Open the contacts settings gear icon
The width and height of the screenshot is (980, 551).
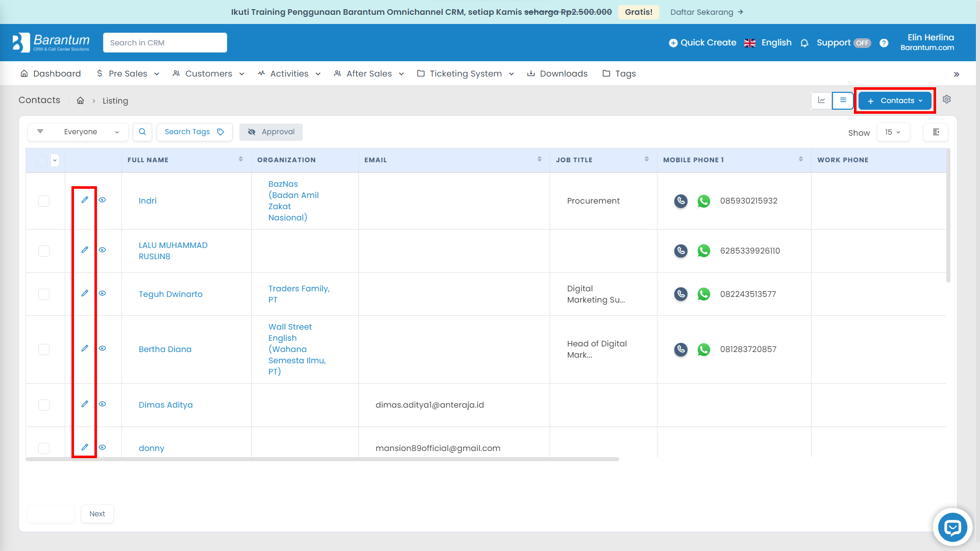(x=947, y=99)
